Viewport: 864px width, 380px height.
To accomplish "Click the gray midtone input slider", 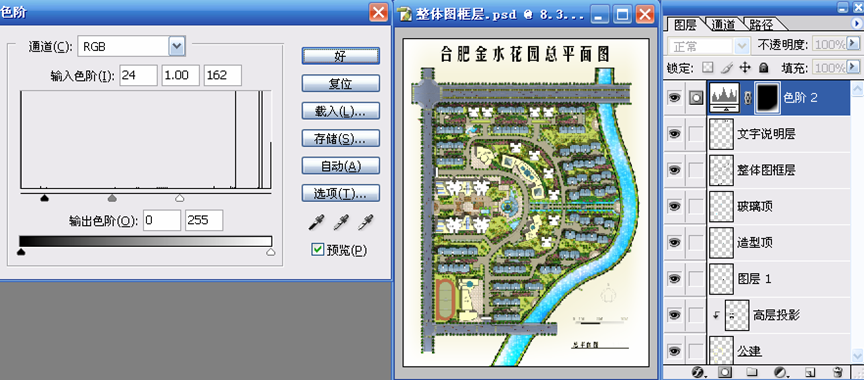I will [x=112, y=197].
